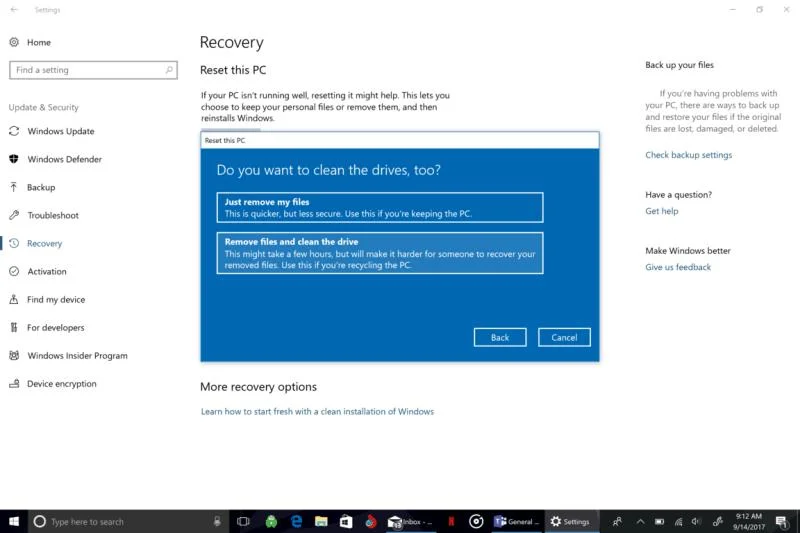800x533 pixels.
Task: Open the green app icon in taskbar
Action: pyautogui.click(x=271, y=521)
